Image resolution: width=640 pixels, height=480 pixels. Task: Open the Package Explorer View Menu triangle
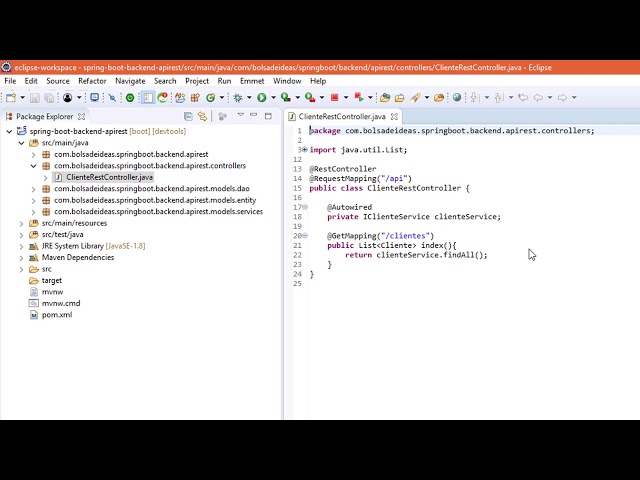tap(241, 116)
